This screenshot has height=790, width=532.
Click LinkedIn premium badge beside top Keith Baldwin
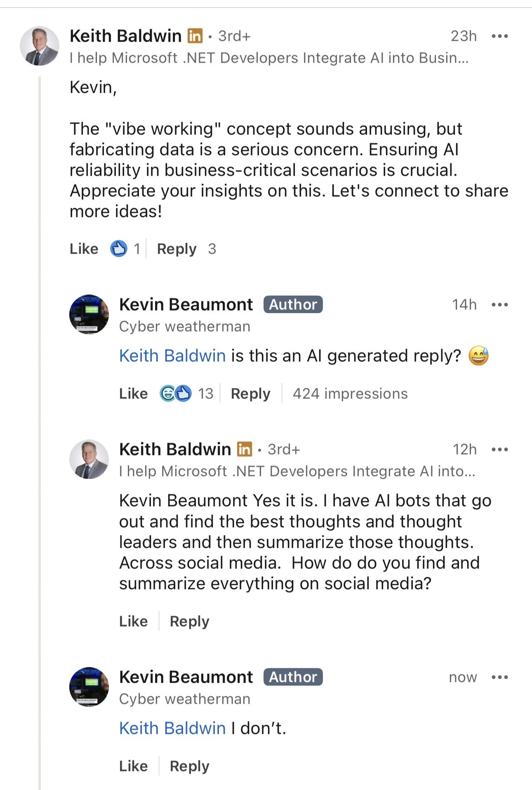[x=195, y=36]
